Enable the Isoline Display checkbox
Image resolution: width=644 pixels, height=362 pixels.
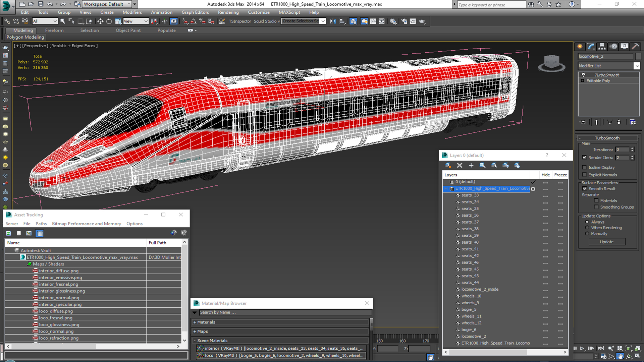[x=584, y=167]
